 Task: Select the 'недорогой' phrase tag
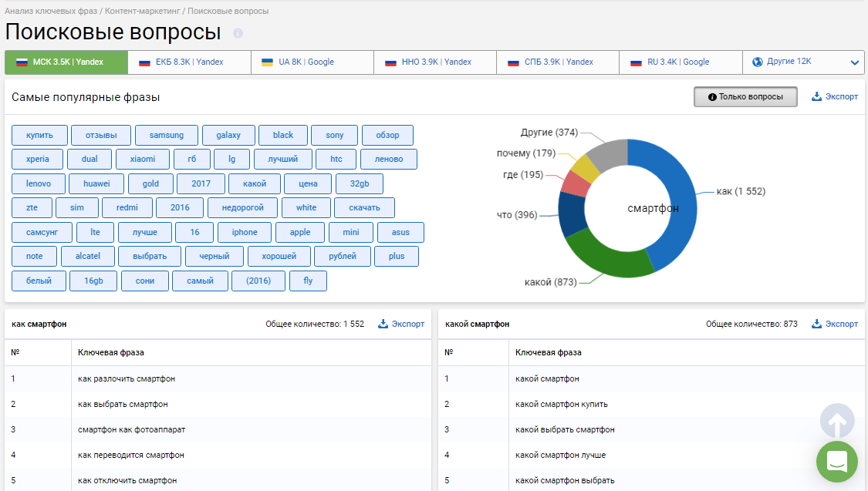[x=242, y=208]
